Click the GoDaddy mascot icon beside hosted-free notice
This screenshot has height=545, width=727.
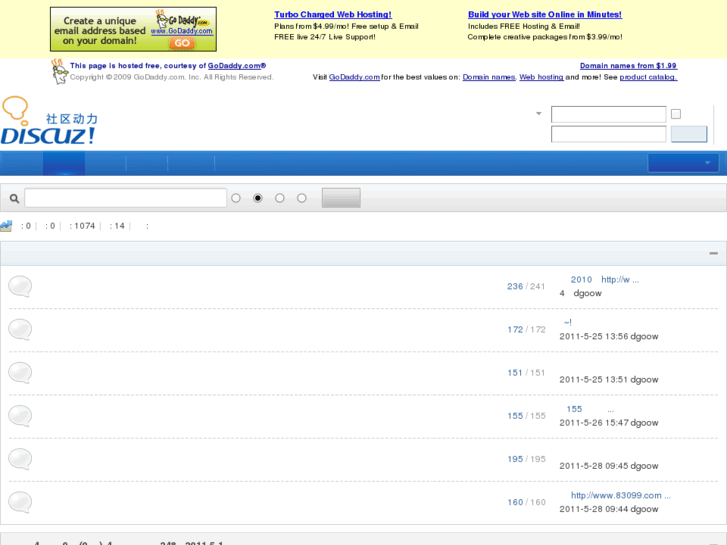pyautogui.click(x=59, y=71)
